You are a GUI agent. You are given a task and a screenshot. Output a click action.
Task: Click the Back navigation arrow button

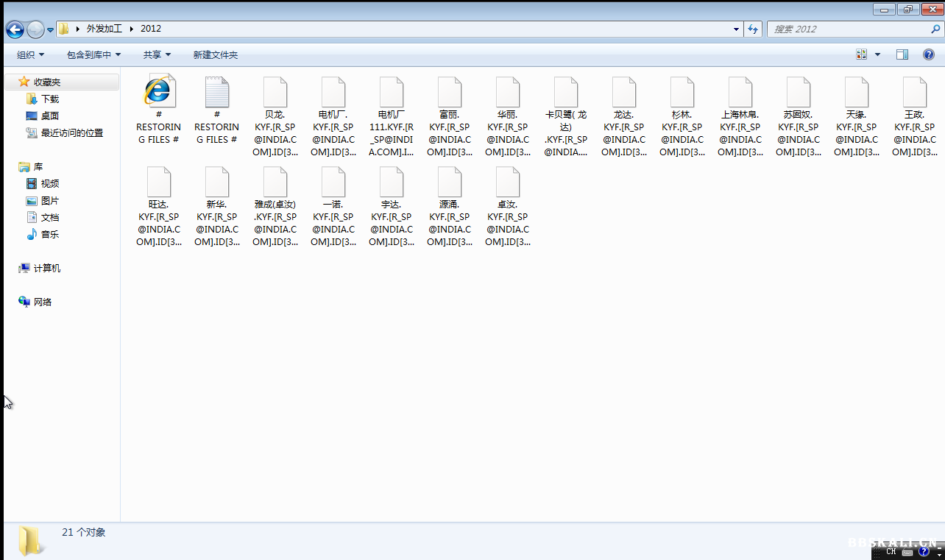(15, 29)
